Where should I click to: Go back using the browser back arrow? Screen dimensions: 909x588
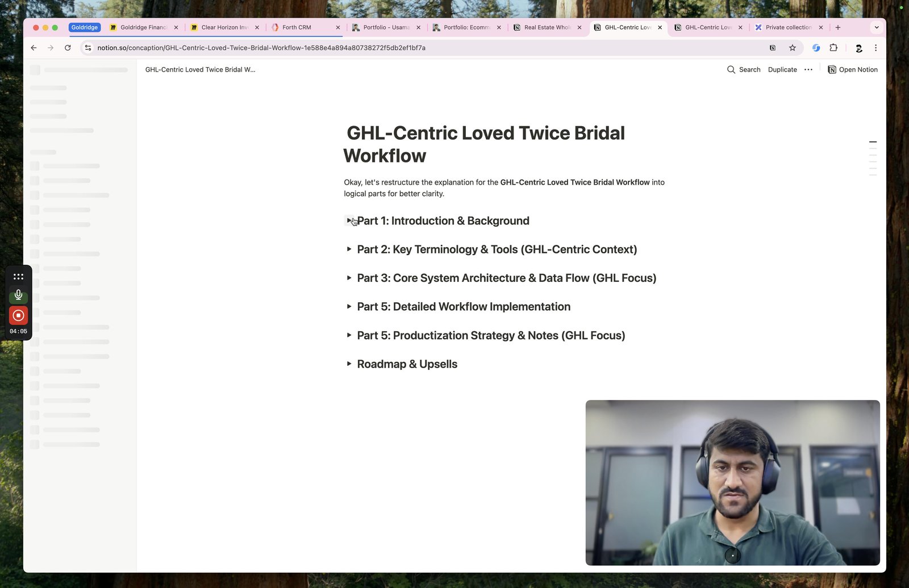(34, 48)
